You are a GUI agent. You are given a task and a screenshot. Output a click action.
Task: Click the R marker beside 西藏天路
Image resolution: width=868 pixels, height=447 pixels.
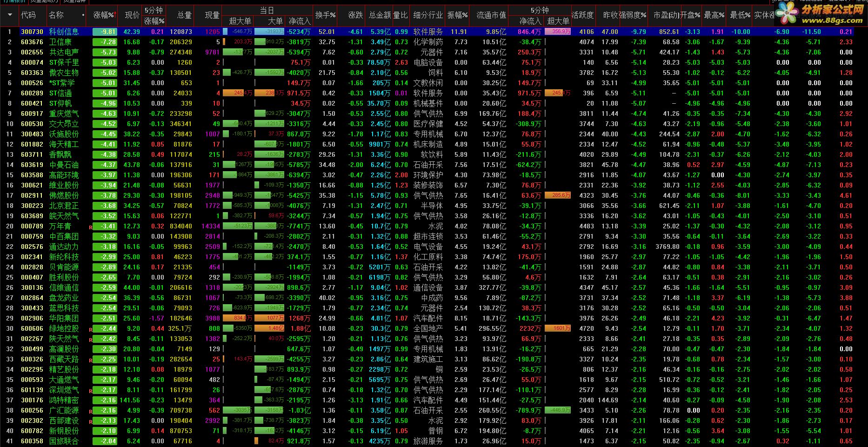(x=90, y=360)
